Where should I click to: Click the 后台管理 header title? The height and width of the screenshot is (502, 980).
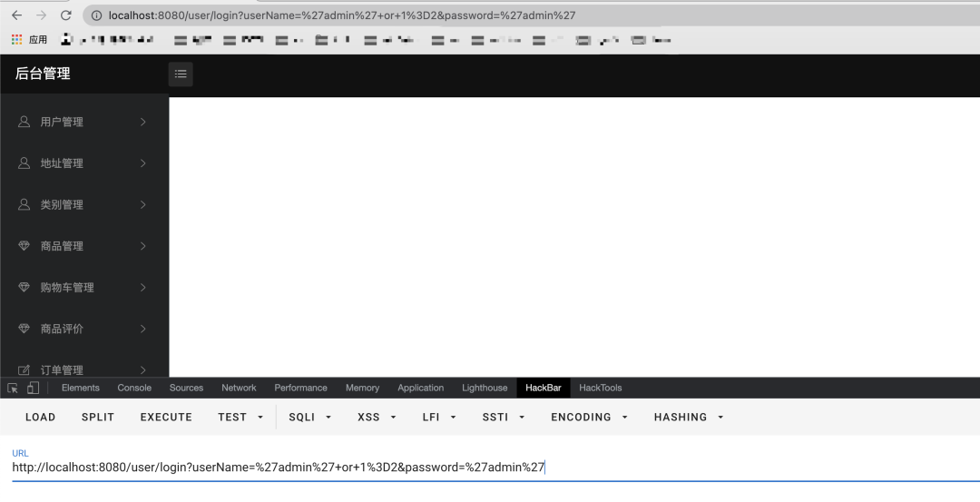tap(43, 74)
